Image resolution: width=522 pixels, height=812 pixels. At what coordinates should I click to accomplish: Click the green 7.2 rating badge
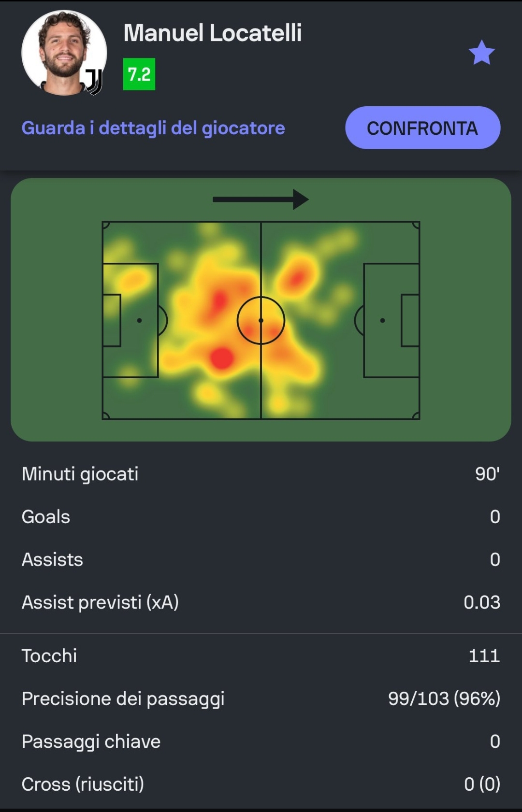[139, 74]
